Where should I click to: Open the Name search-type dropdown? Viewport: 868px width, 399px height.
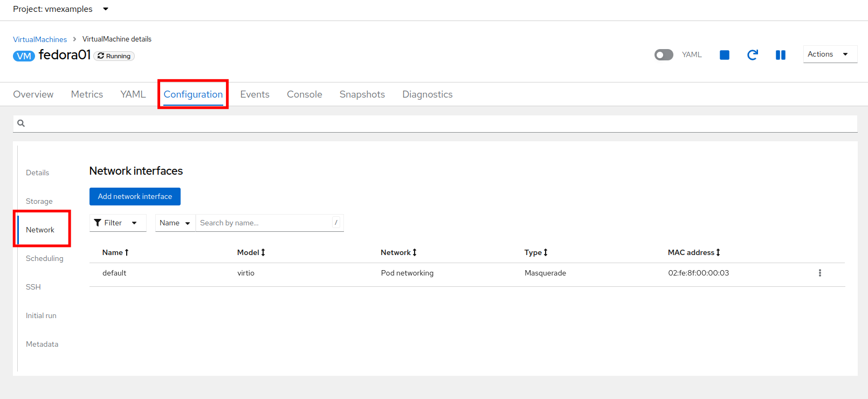point(175,223)
